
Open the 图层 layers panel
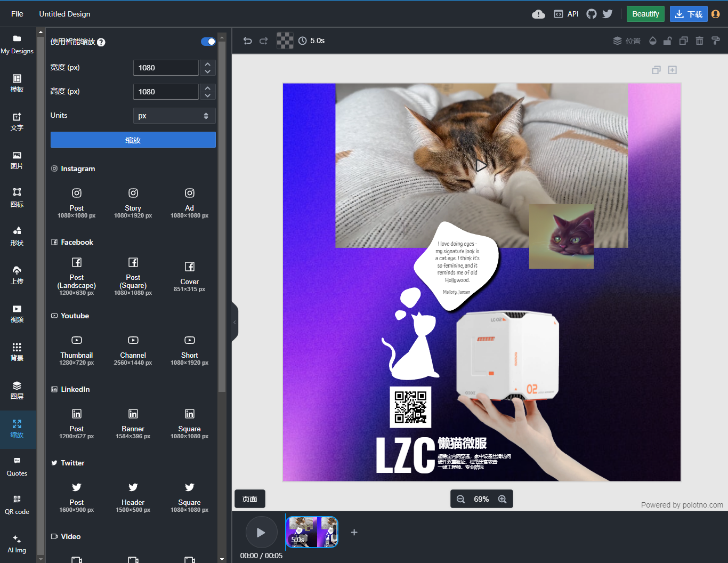[x=17, y=390]
